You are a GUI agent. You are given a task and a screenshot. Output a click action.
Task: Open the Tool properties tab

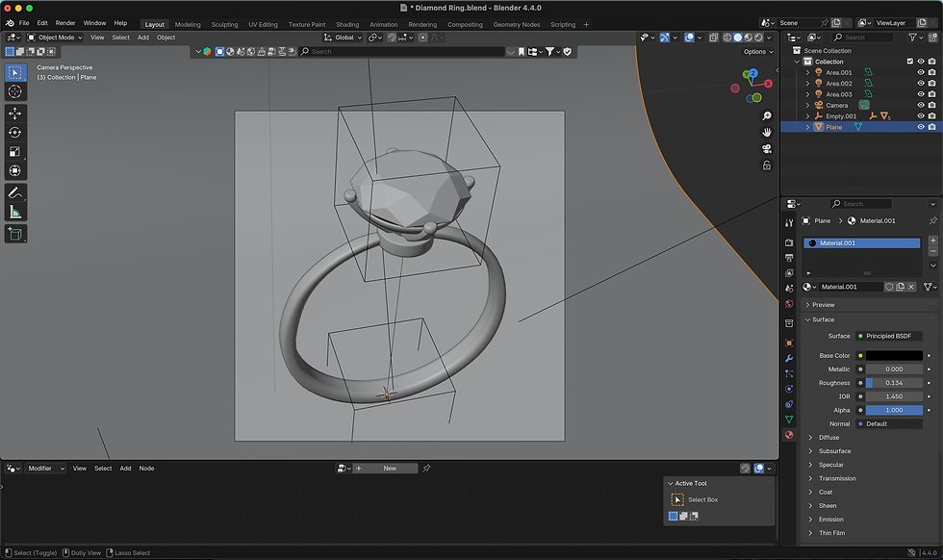click(x=789, y=222)
